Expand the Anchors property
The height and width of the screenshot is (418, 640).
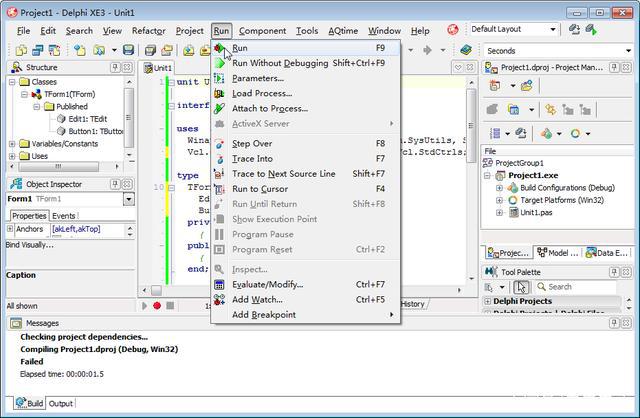(x=10, y=229)
